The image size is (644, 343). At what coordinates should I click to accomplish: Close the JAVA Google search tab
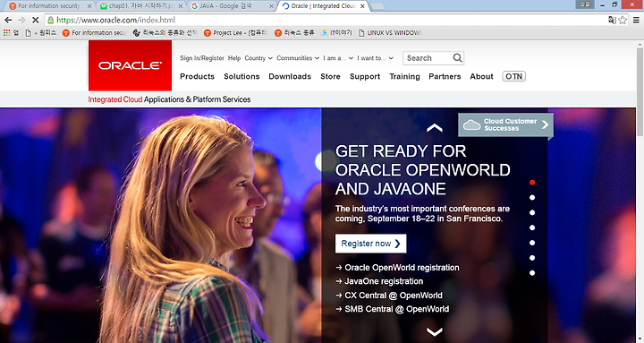click(x=271, y=6)
